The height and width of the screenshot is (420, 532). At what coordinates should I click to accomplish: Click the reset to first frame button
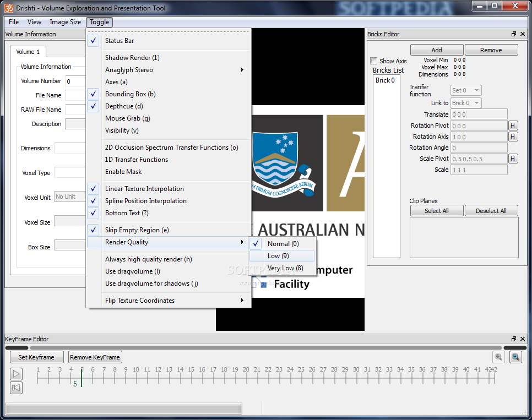click(x=16, y=388)
